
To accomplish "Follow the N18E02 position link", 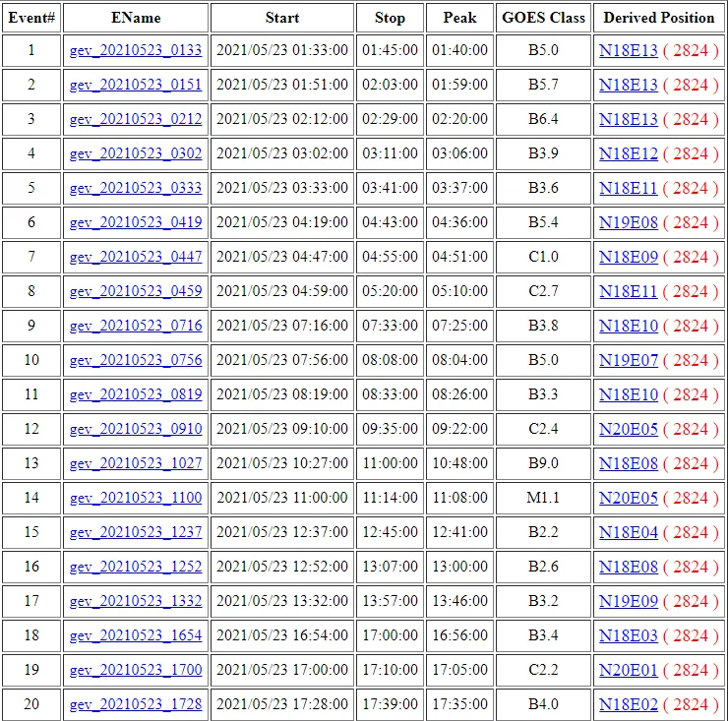I will click(x=629, y=704).
